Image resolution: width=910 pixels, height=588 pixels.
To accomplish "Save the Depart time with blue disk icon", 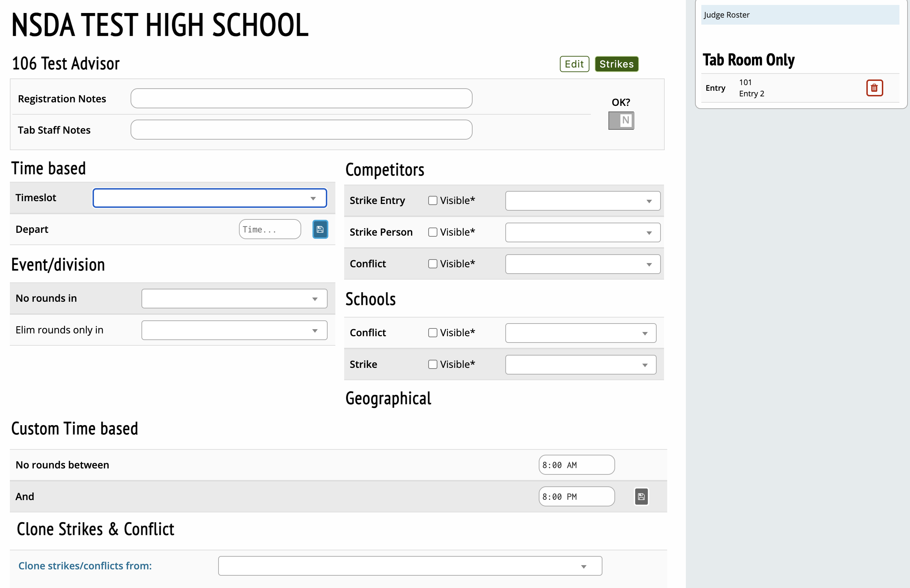I will pos(320,230).
